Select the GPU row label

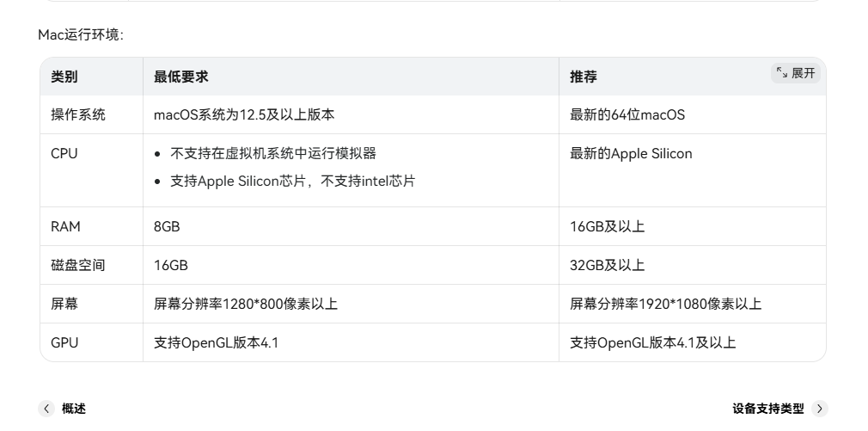64,342
